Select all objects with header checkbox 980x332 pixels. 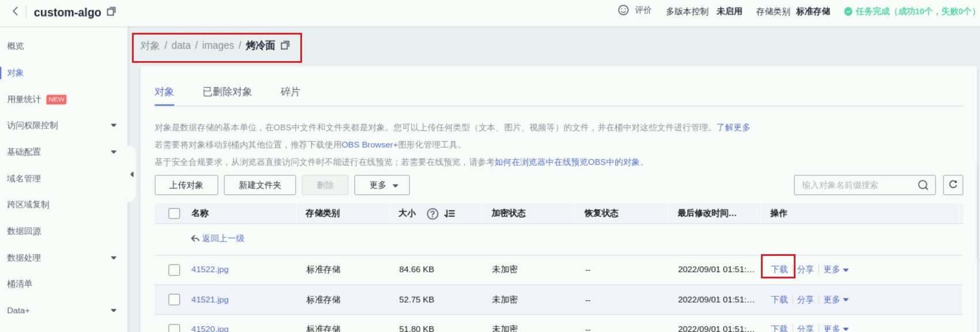[174, 214]
